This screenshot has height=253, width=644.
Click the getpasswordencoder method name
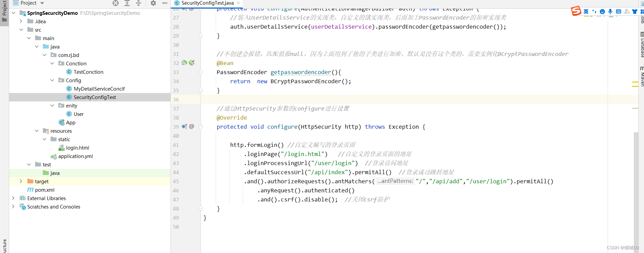point(301,72)
